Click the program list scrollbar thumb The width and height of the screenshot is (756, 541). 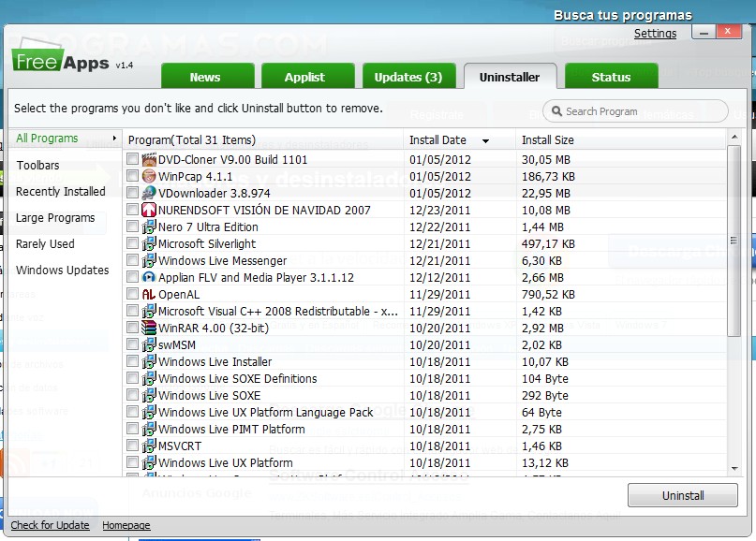coord(734,241)
